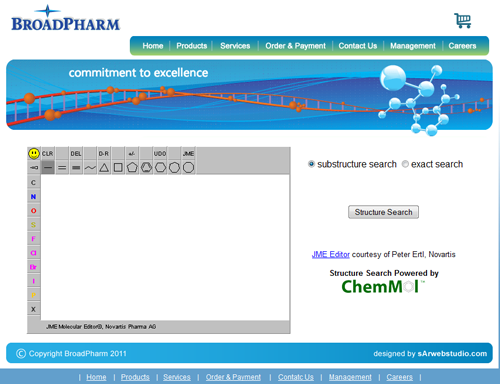Open the Order & Payment menu

point(295,46)
